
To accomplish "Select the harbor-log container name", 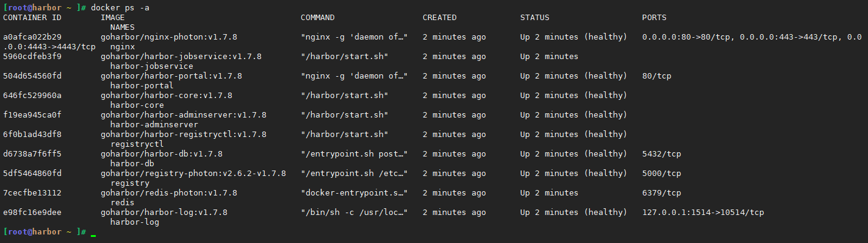I will pos(135,222).
